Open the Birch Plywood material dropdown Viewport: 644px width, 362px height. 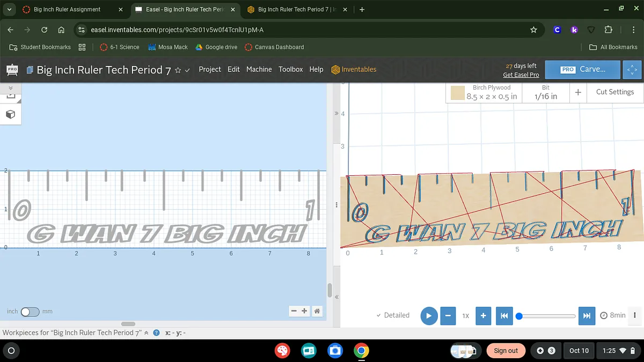click(x=484, y=92)
